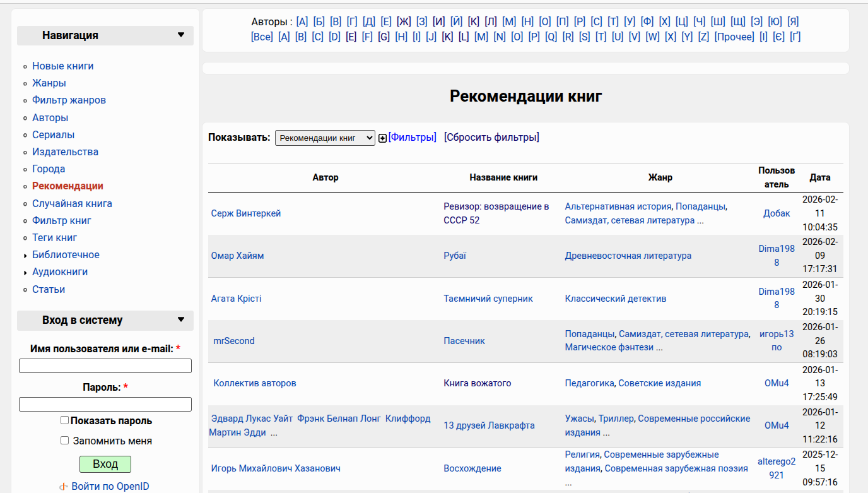The width and height of the screenshot is (868, 493).
Task: Click the OpenID logo icon
Action: click(x=64, y=487)
